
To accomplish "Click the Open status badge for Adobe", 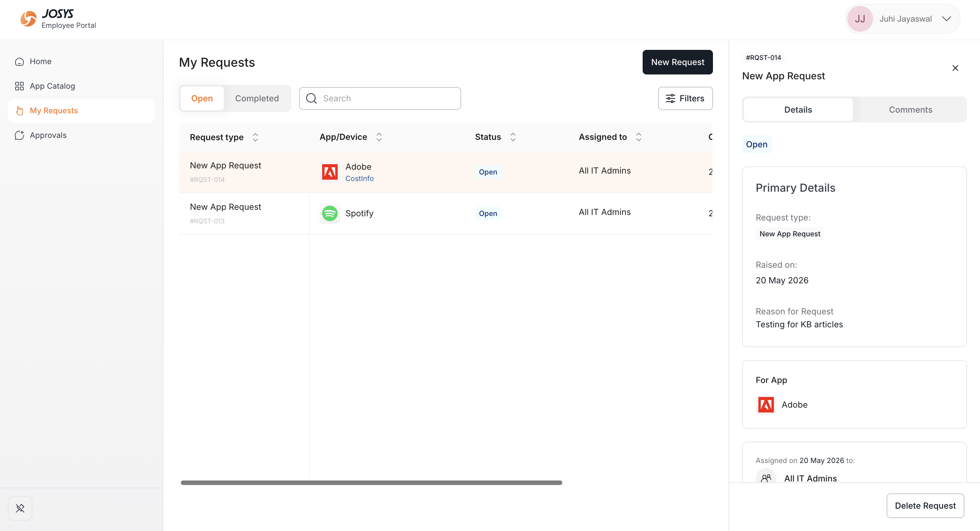I will [x=488, y=172].
